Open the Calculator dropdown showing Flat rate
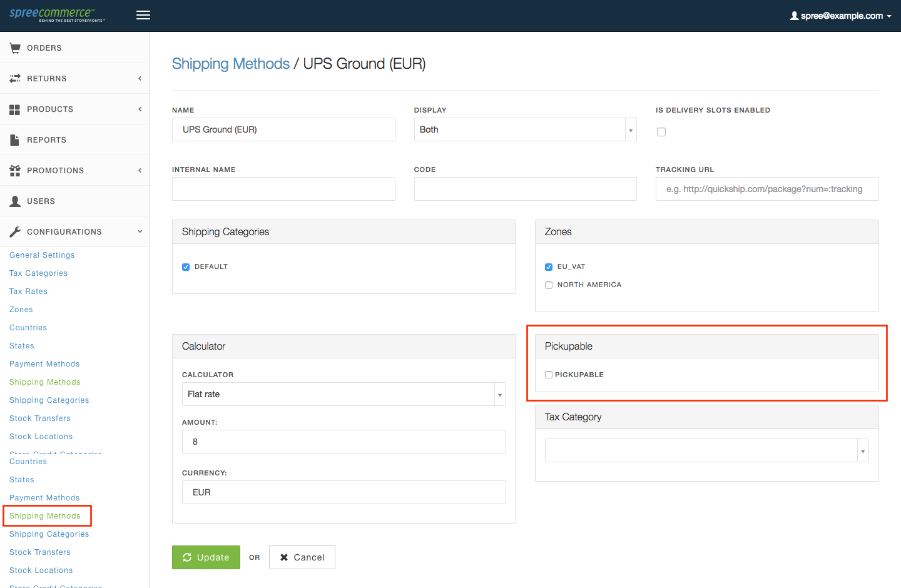Screen dimensions: 901x588 344,394
